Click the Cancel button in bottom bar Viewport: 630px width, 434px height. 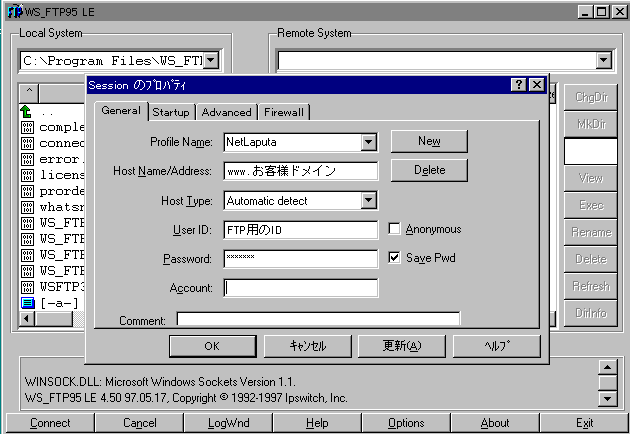pos(139,423)
